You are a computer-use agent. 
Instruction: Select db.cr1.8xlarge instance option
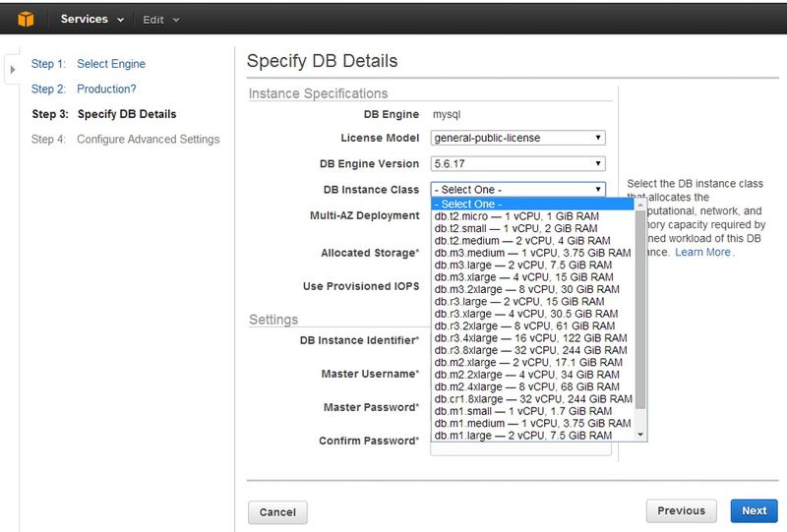point(533,399)
